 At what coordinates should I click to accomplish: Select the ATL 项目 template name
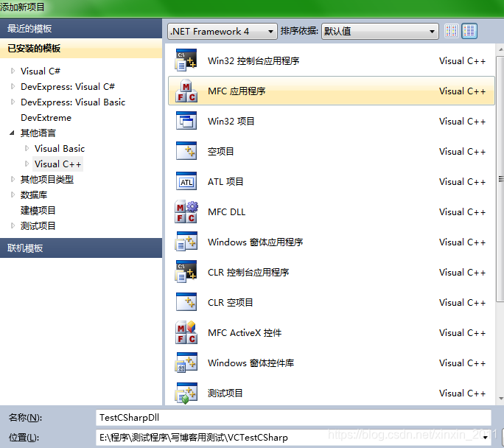pos(225,181)
